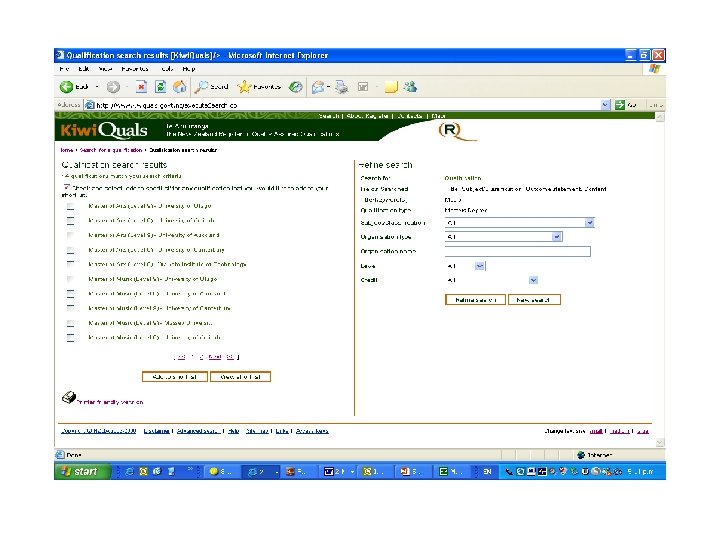Tick checkbox for Master of Music Massey University
Screen dimensions: 720x540
70,323
